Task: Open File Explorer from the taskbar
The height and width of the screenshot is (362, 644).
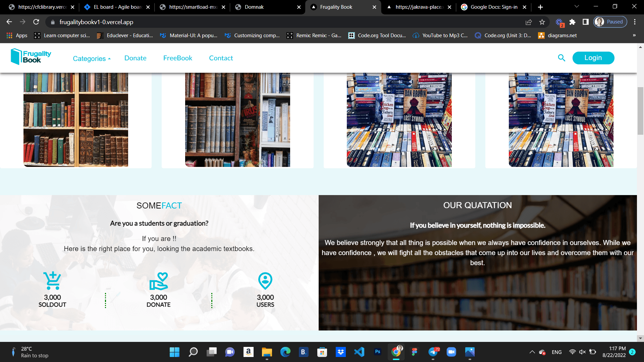Action: coord(267,352)
